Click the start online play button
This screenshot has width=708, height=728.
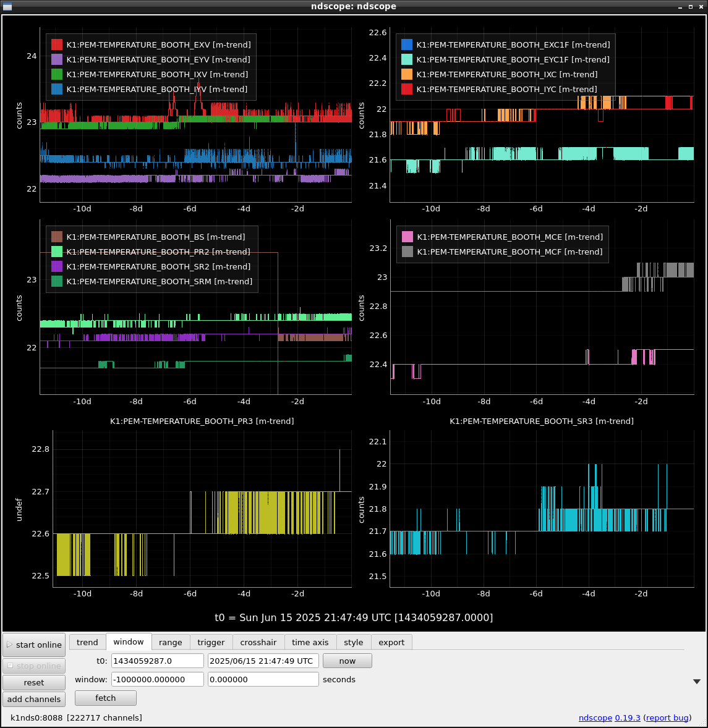click(34, 645)
